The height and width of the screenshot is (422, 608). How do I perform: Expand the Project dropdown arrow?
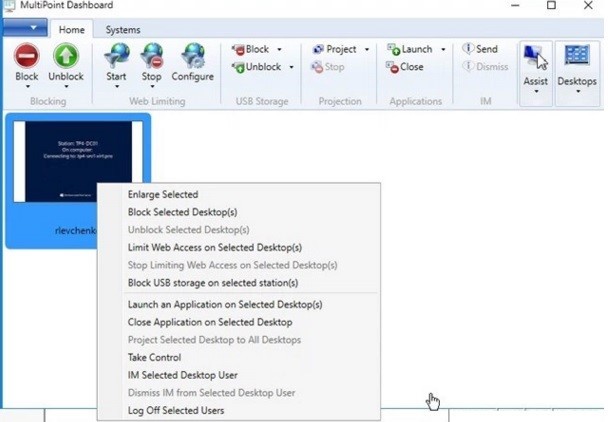pyautogui.click(x=366, y=50)
